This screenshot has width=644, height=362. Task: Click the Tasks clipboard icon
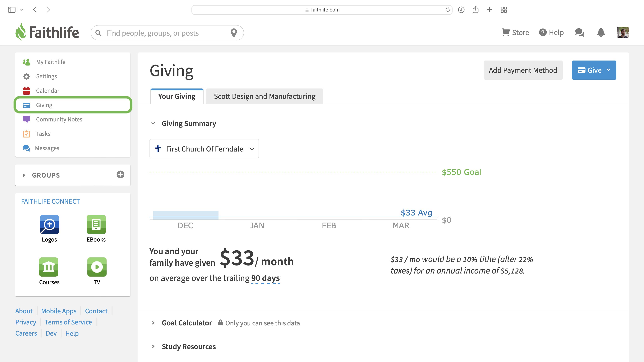[x=26, y=134]
